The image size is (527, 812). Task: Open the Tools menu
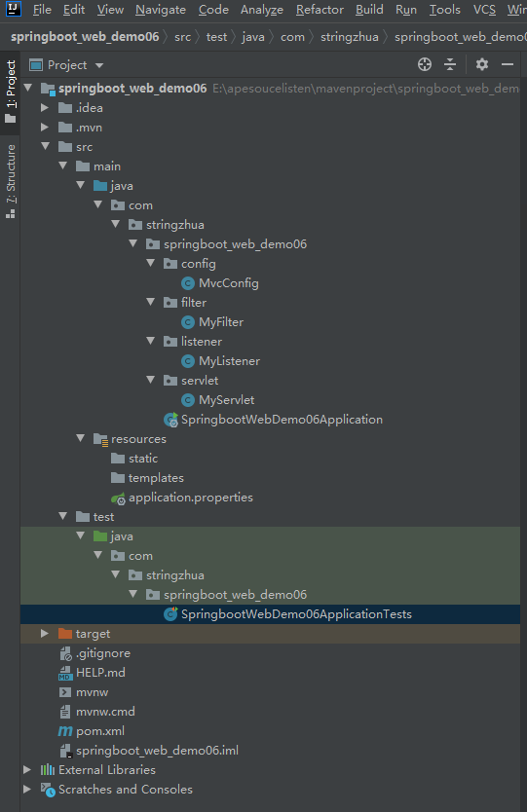[444, 10]
